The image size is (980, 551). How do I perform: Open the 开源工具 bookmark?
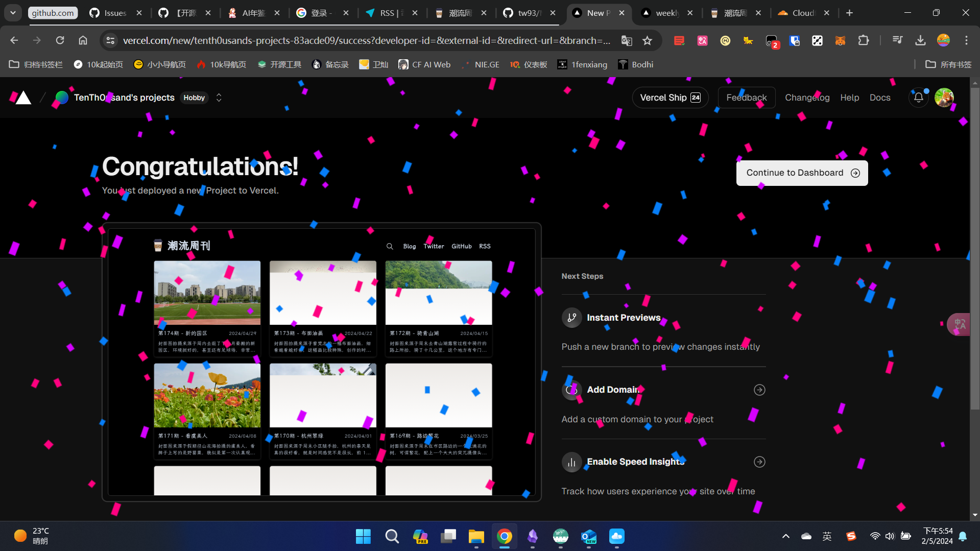279,64
